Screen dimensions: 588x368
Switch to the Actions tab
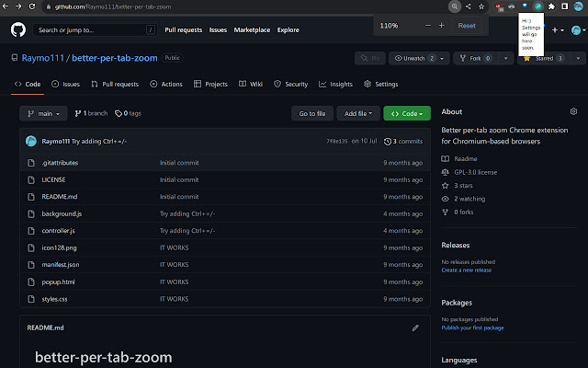[x=166, y=84]
